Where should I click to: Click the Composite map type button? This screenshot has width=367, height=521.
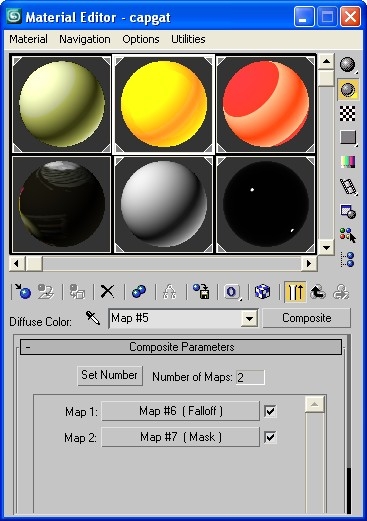(x=307, y=318)
